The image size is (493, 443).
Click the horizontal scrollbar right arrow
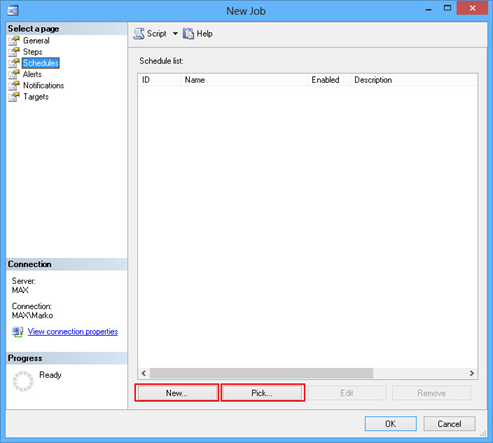coord(472,373)
